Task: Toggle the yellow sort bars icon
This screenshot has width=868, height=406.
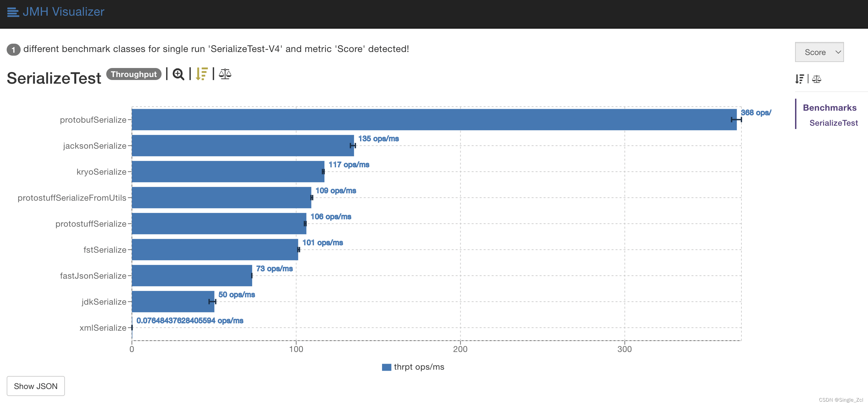Action: pyautogui.click(x=202, y=74)
